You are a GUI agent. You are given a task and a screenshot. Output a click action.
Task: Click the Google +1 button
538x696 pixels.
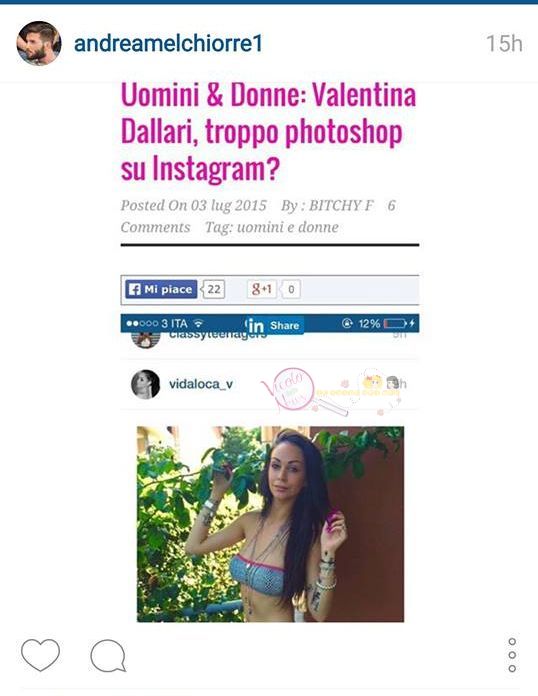pyautogui.click(x=262, y=289)
